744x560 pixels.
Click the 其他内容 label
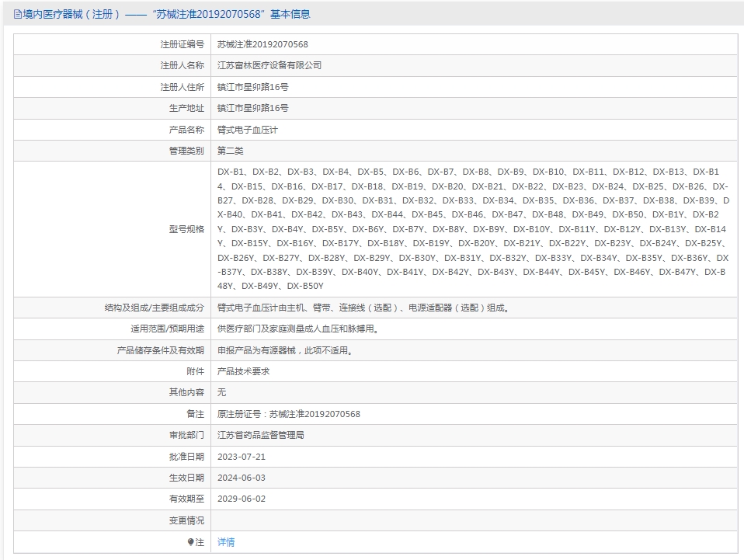pos(186,392)
